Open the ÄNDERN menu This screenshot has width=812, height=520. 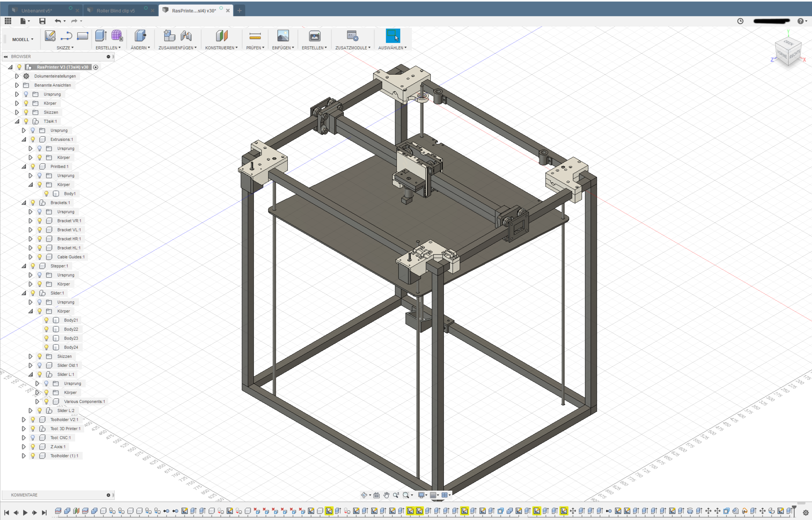point(140,48)
